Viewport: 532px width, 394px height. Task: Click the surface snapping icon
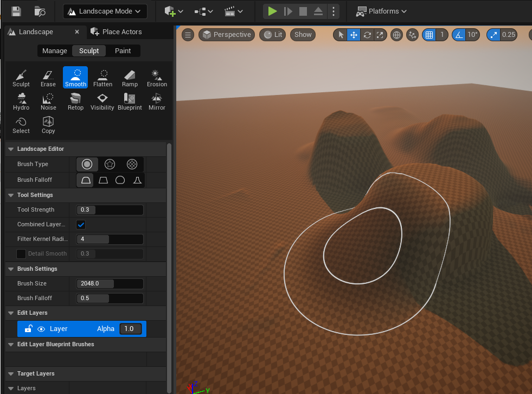click(412, 35)
